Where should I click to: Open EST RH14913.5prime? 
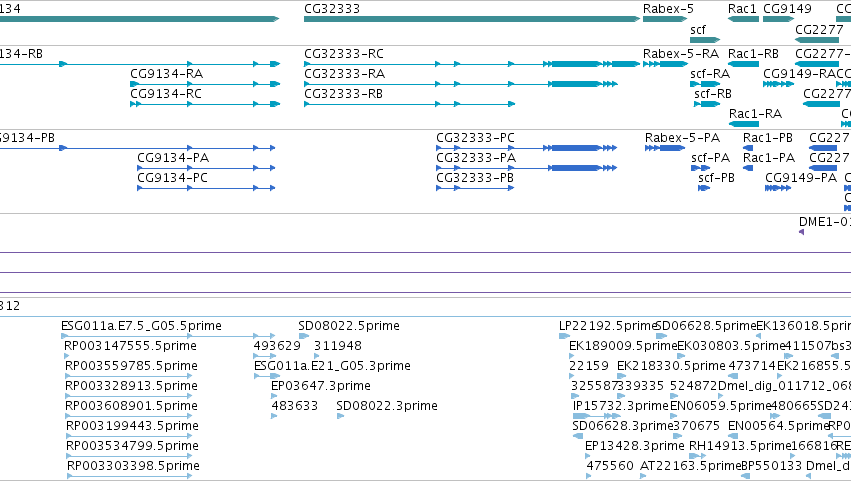click(x=739, y=446)
